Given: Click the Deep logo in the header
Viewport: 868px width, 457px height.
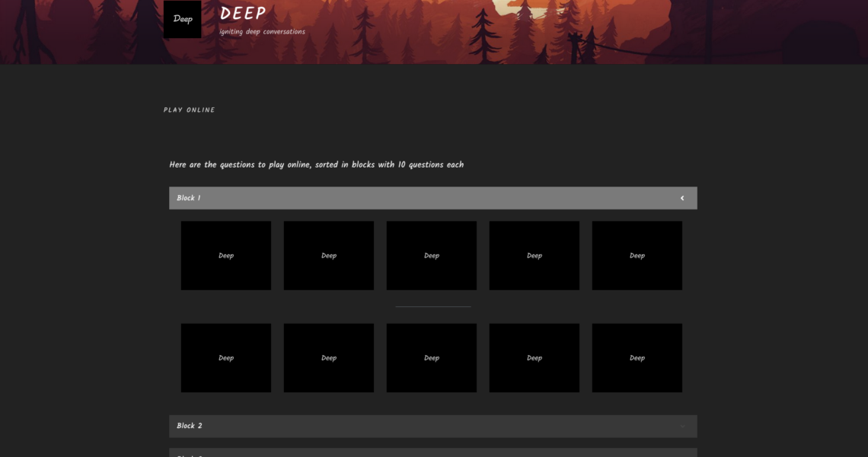Looking at the screenshot, I should tap(183, 19).
